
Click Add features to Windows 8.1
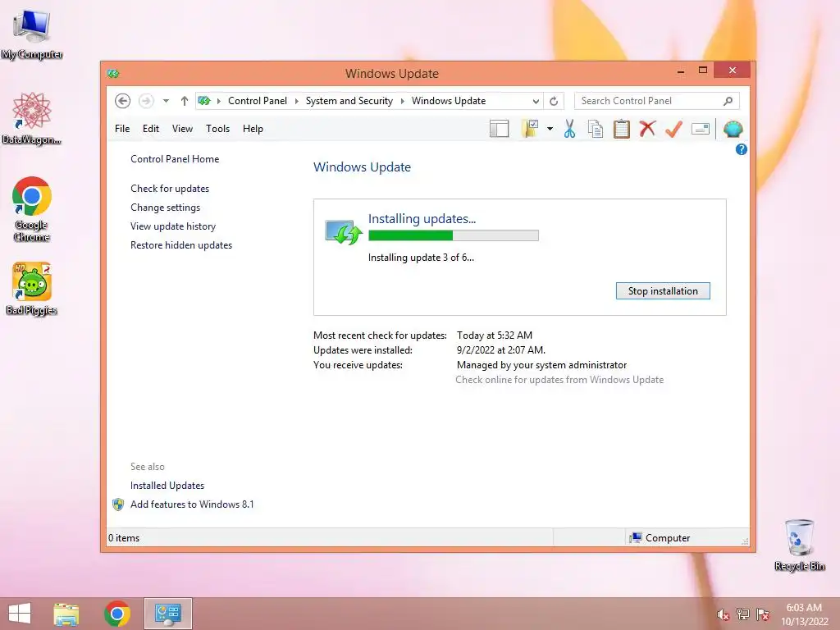pos(192,504)
